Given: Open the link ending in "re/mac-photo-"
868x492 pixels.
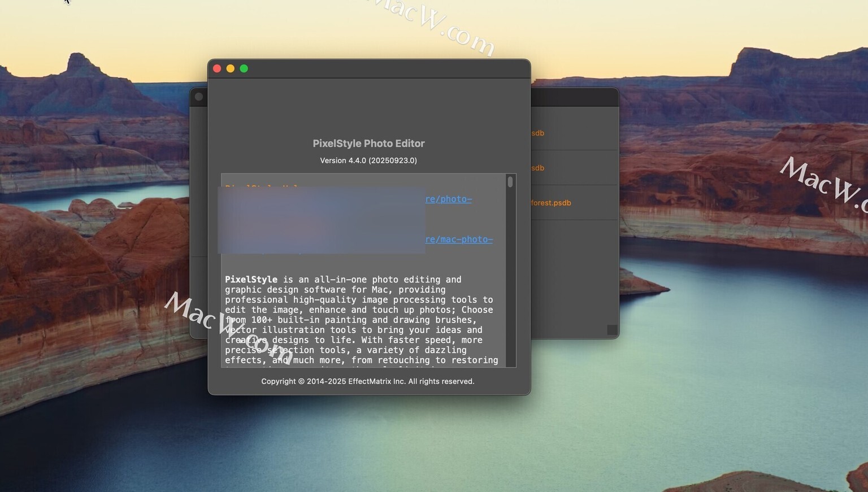Looking at the screenshot, I should click(x=459, y=239).
